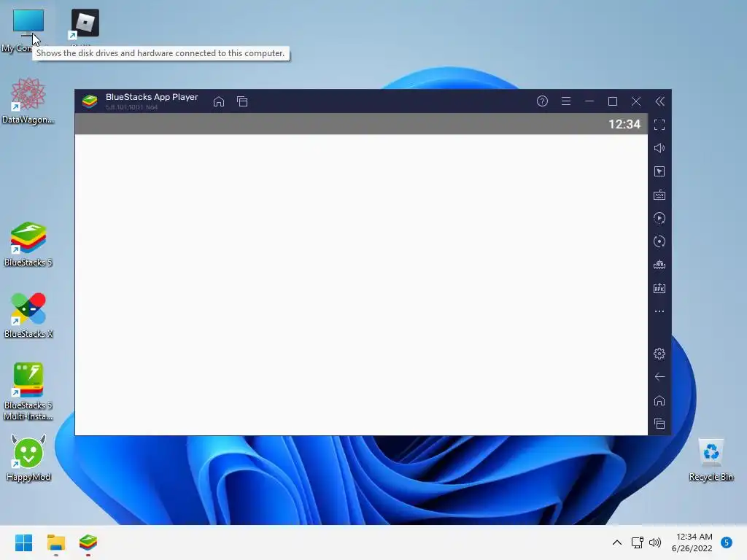
Task: Select the DataWagon desktop shortcut
Action: pyautogui.click(x=28, y=101)
